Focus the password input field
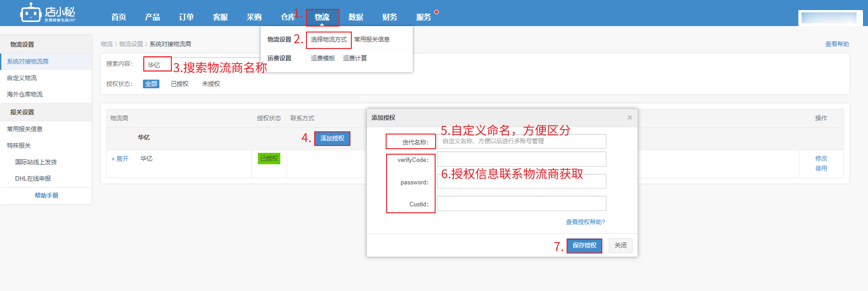868x291 pixels. point(522,181)
